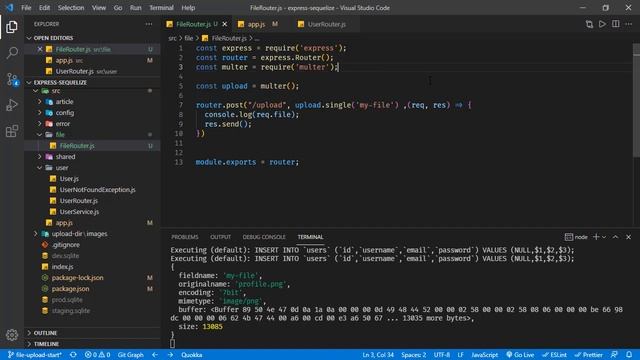This screenshot has height=360, width=640.
Task: Open the Extensions view icon
Action: click(12, 131)
